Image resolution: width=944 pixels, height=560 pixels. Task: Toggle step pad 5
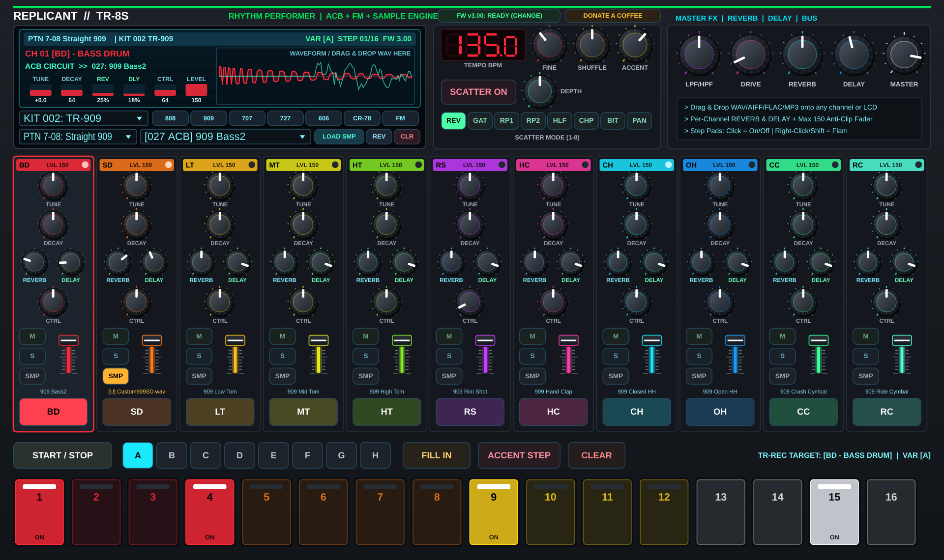[x=266, y=512]
